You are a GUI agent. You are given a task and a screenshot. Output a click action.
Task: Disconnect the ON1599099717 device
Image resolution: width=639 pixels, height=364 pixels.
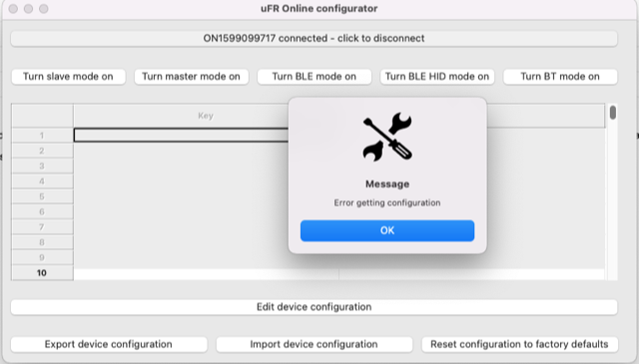(314, 38)
